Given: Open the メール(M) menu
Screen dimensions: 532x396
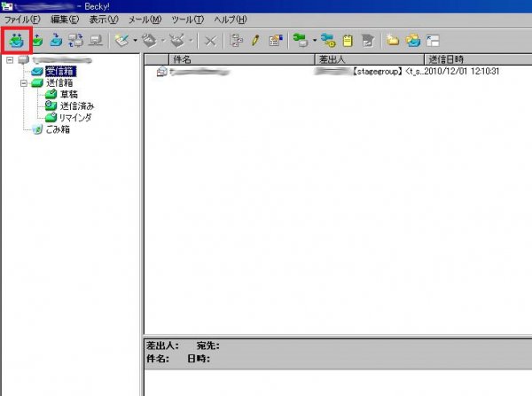Looking at the screenshot, I should 144,19.
